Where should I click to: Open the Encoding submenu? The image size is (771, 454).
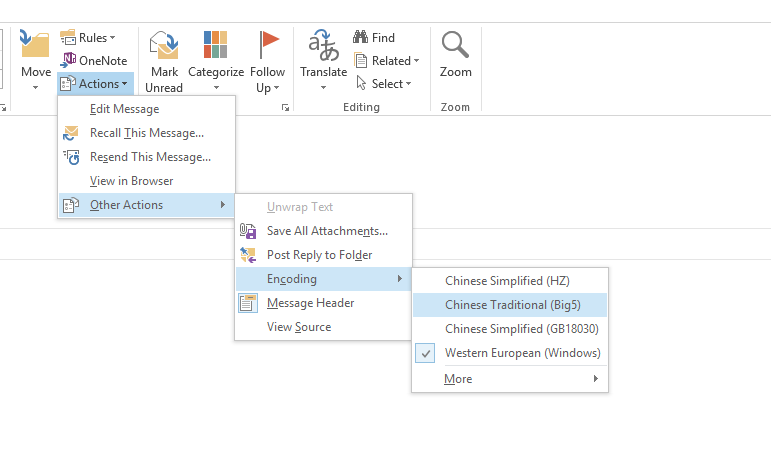[x=323, y=279]
